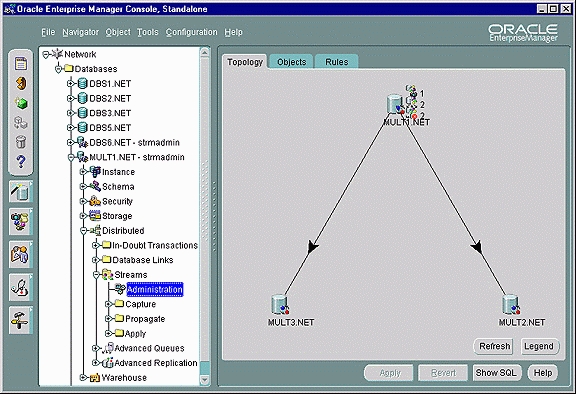
Task: Collapse the Streams node
Action: coord(96,275)
